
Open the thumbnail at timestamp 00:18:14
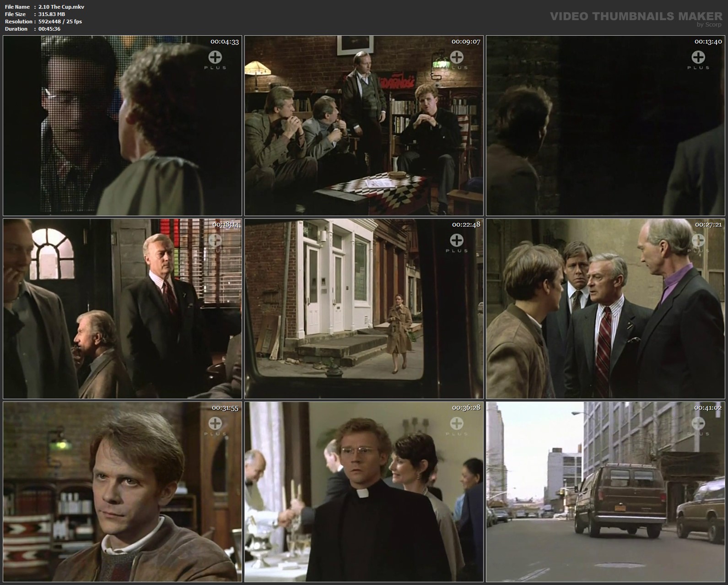click(x=122, y=309)
